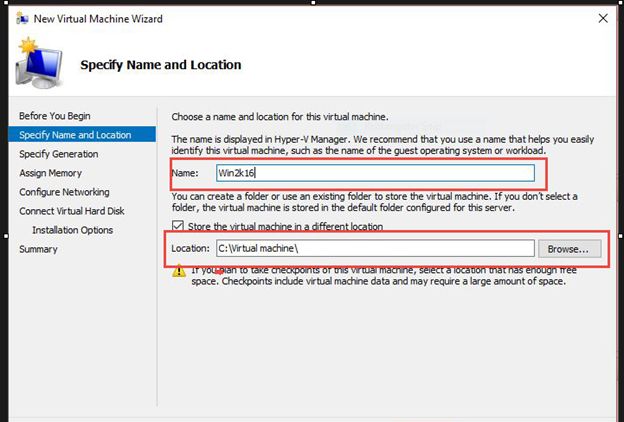
Task: Open the Installation Options step
Action: (x=72, y=230)
